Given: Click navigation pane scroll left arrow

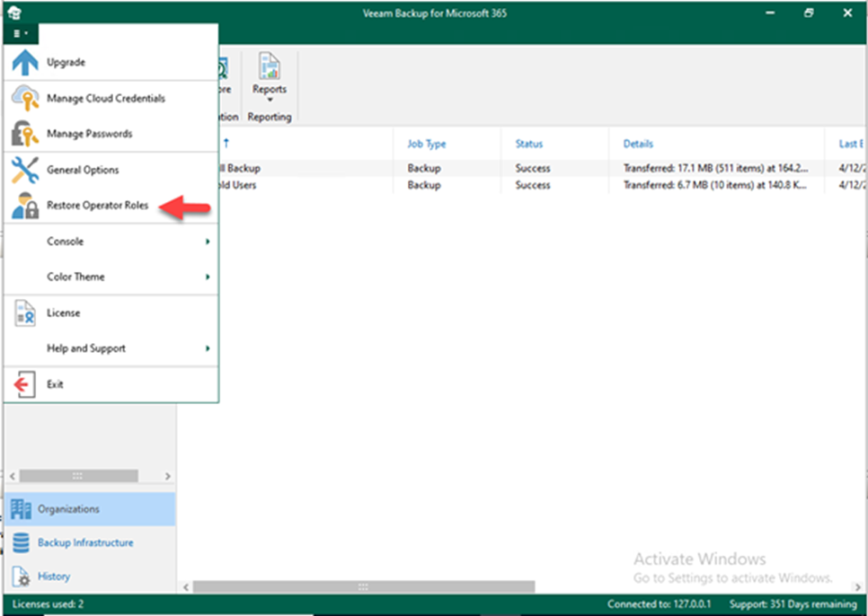Looking at the screenshot, I should (x=13, y=476).
